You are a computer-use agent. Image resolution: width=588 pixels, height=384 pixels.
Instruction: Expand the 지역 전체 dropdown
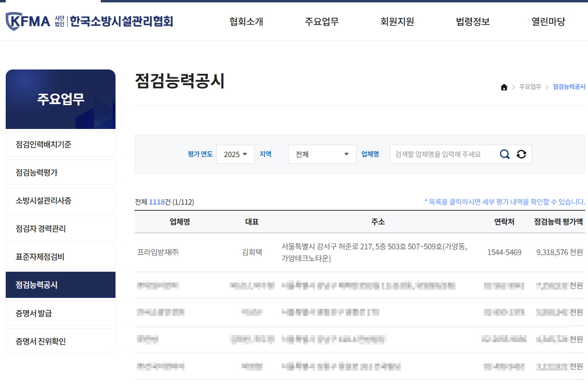[322, 154]
